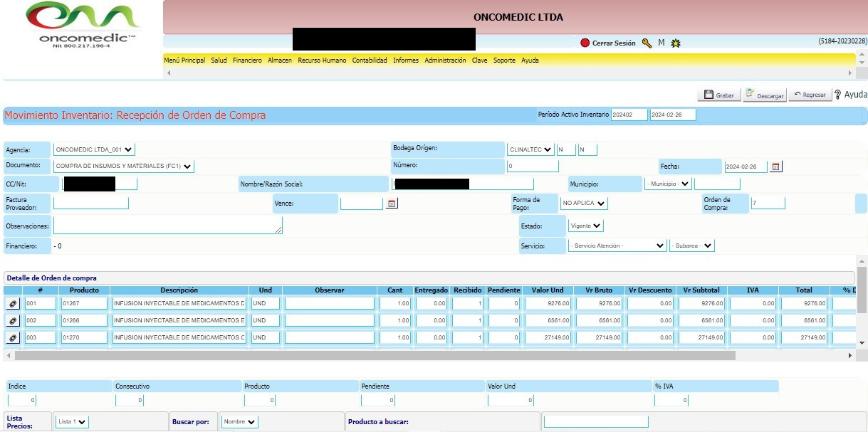This screenshot has width=868, height=432.
Task: Open the Contabilidad menu
Action: [x=370, y=60]
